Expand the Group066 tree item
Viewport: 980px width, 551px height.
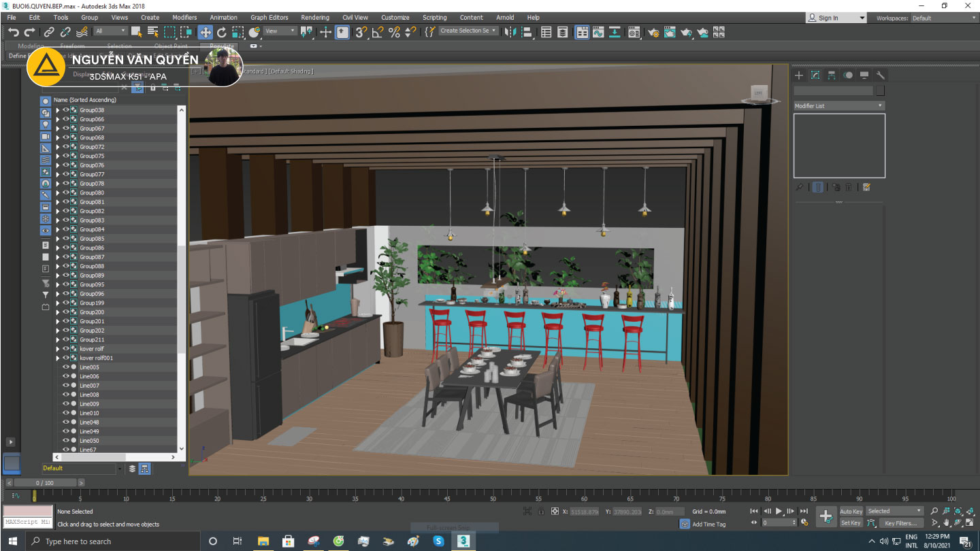[x=58, y=119]
